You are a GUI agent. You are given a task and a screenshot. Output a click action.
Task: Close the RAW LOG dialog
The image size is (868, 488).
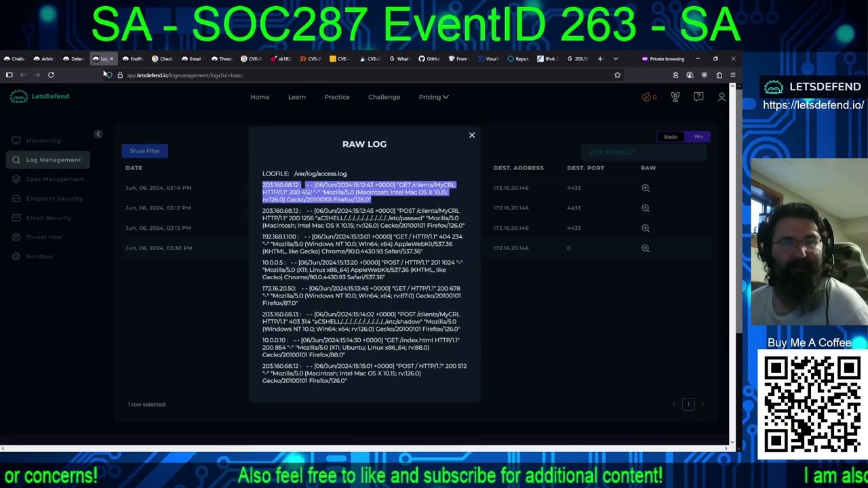point(472,136)
